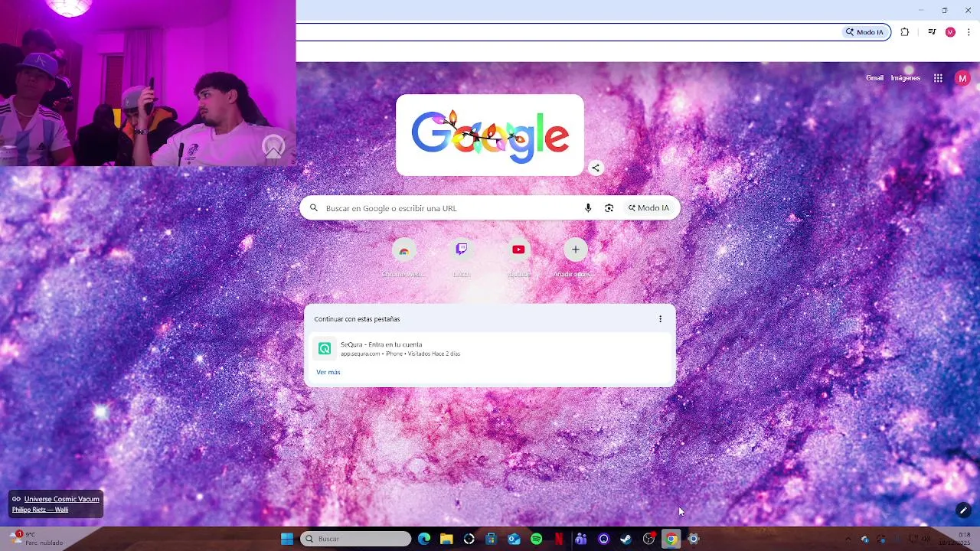Screen dimensions: 980x551
Task: Expand hidden system tray icons chevron
Action: (x=848, y=539)
